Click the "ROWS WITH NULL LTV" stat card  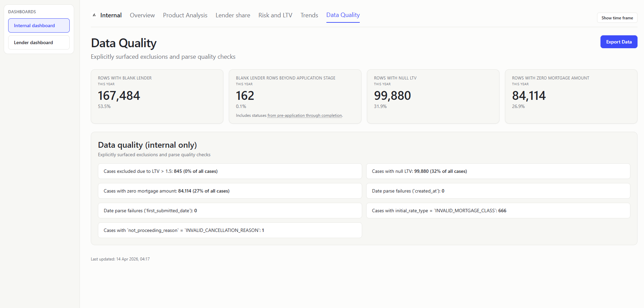pyautogui.click(x=433, y=96)
